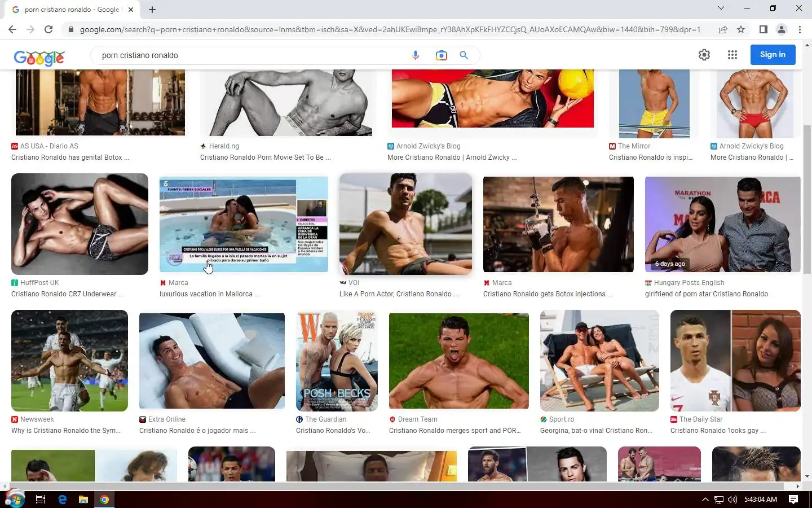Show hidden system tray icons
The width and height of the screenshot is (812, 508).
(x=705, y=500)
